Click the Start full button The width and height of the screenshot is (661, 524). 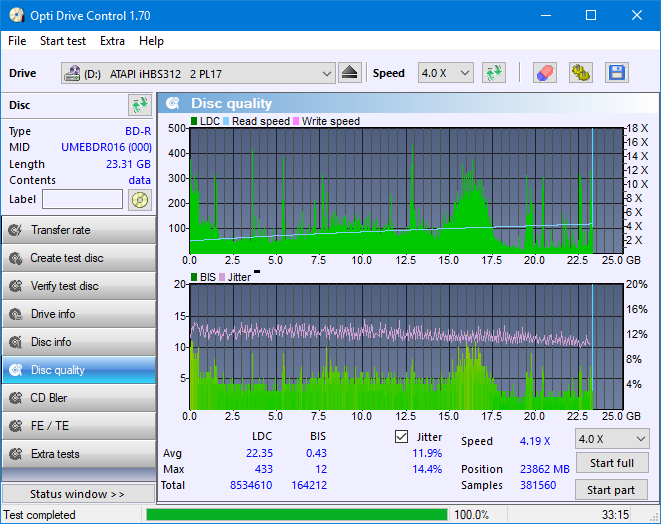pyautogui.click(x=612, y=463)
